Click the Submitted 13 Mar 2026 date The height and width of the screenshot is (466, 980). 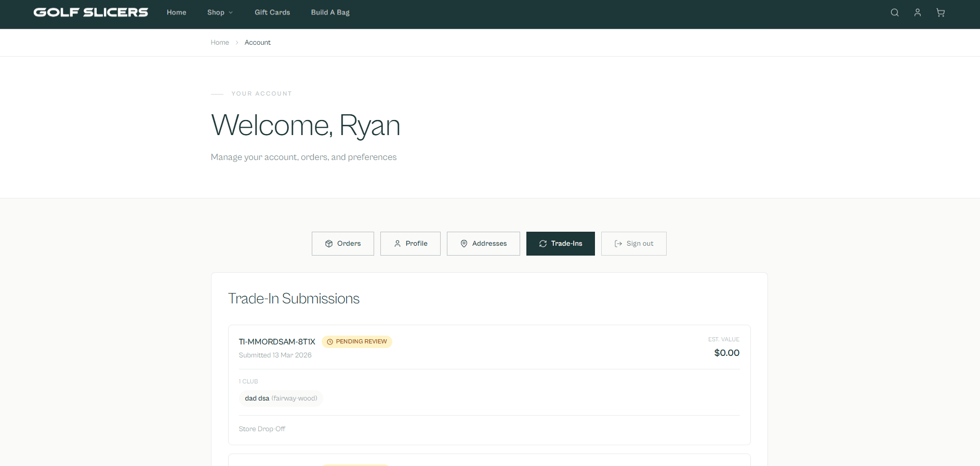(275, 355)
